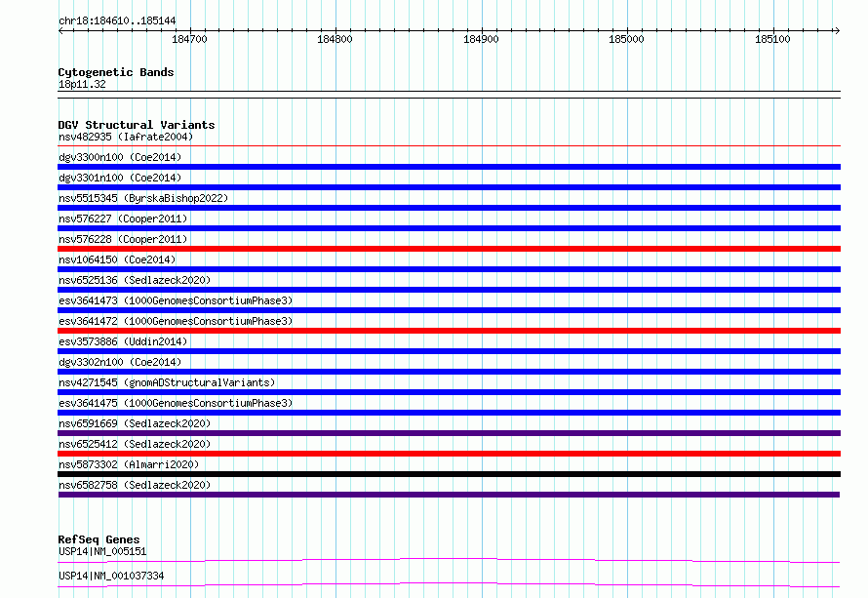Click the 185000 ruler coordinate

[x=626, y=39]
